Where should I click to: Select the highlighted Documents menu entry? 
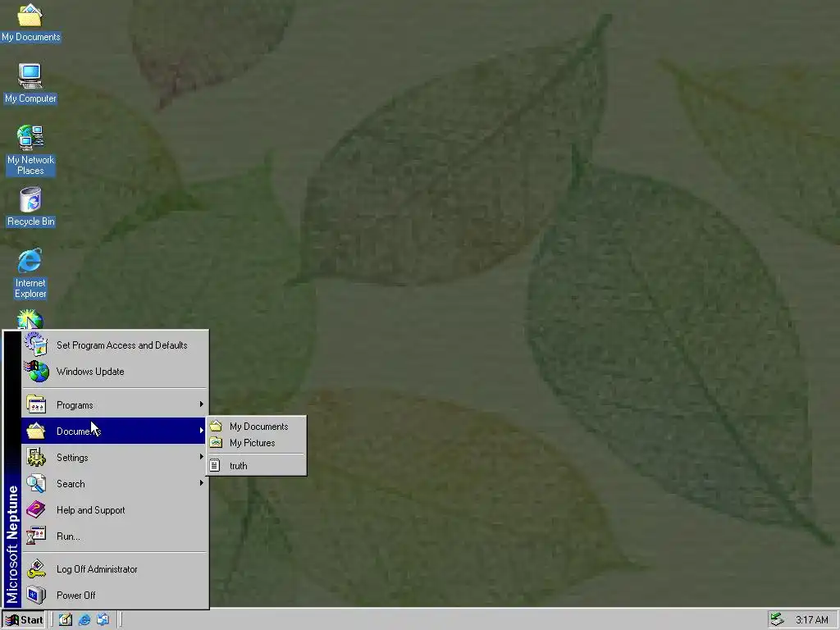[x=114, y=431]
